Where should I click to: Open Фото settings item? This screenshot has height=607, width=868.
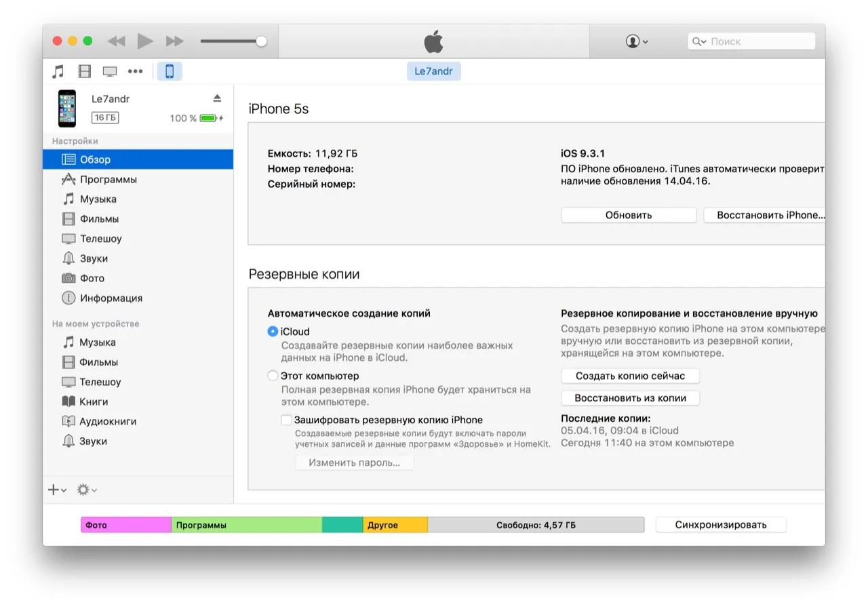[x=138, y=278]
